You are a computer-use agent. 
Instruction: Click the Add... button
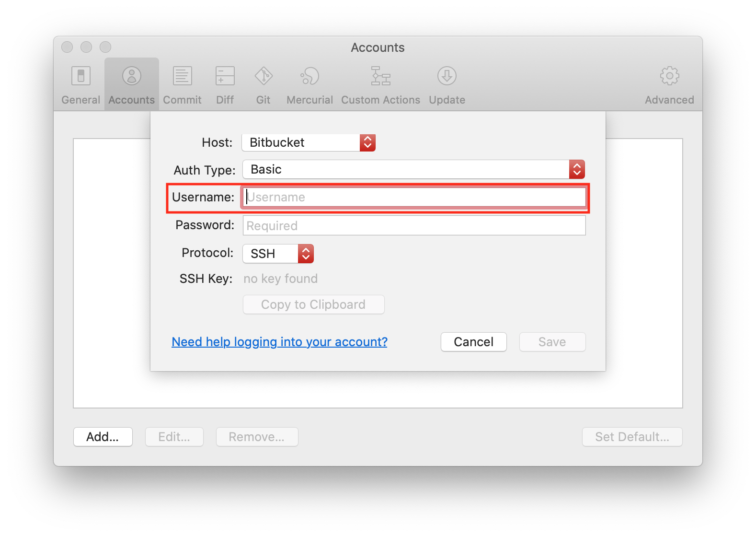[x=103, y=437]
